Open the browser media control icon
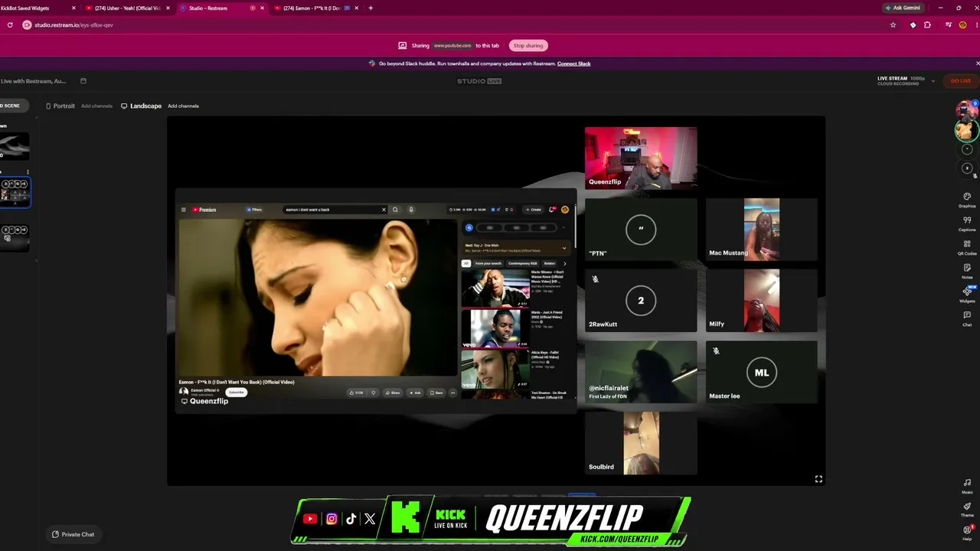 [x=948, y=24]
